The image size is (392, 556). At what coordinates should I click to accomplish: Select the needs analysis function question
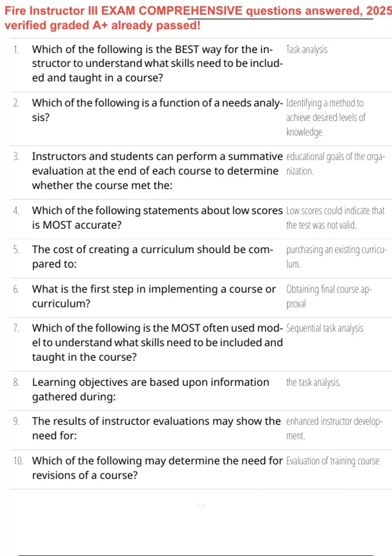pos(157,110)
